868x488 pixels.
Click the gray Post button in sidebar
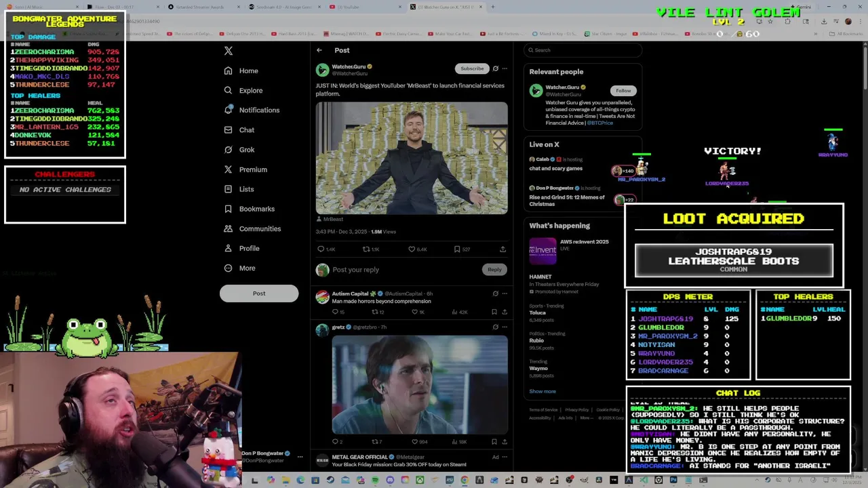pyautogui.click(x=259, y=293)
